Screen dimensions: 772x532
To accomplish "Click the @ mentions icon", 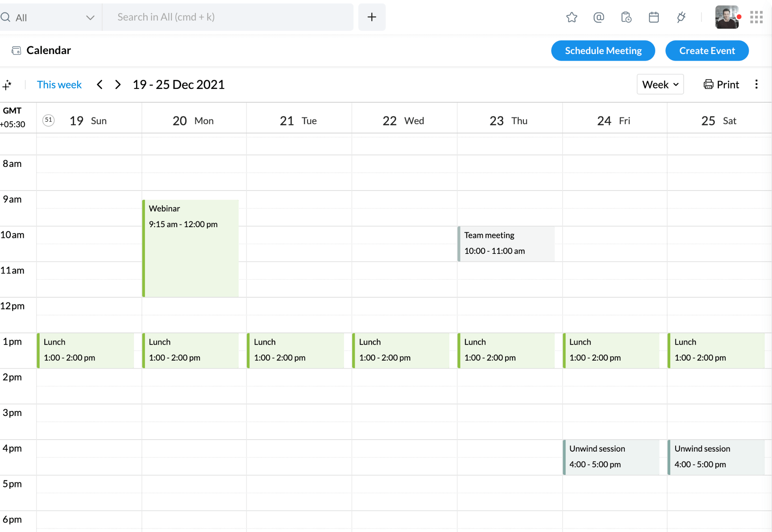I will 599,17.
